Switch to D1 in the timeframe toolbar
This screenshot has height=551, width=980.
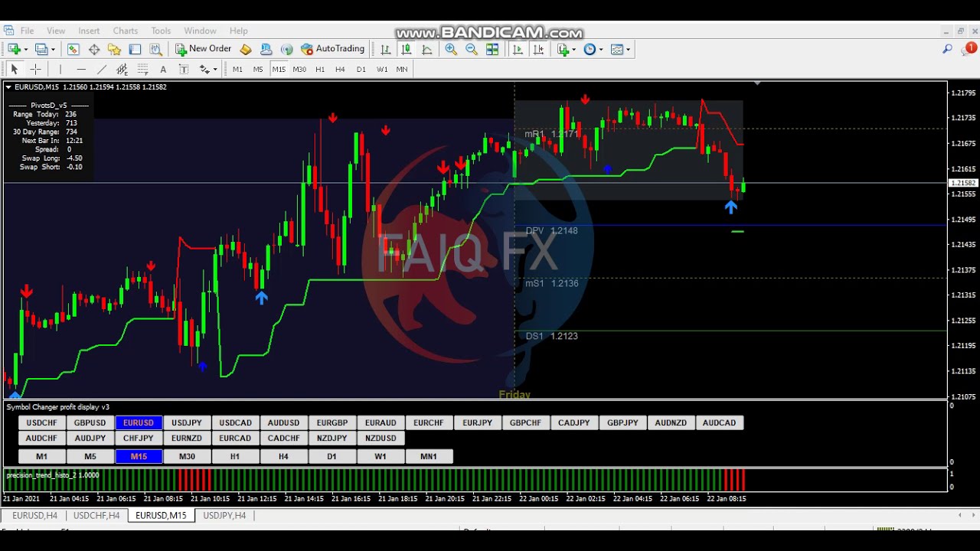(x=361, y=69)
